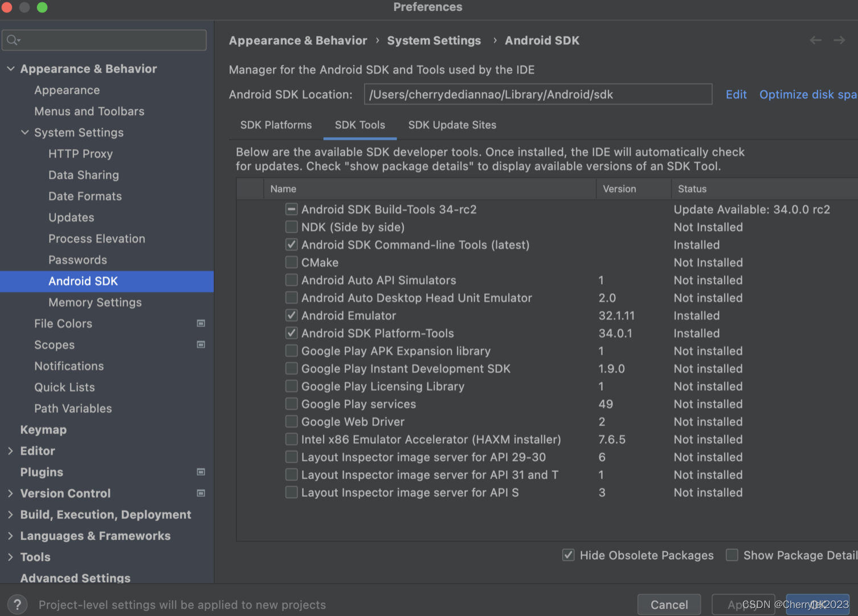This screenshot has width=858, height=616.
Task: Click the Cancel button
Action: (x=669, y=604)
